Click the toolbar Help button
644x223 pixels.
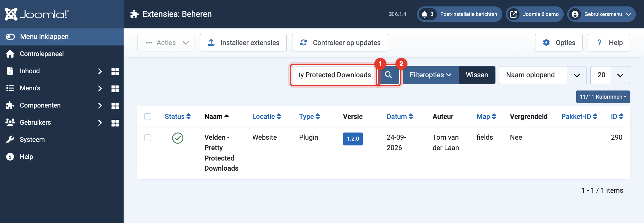point(609,43)
